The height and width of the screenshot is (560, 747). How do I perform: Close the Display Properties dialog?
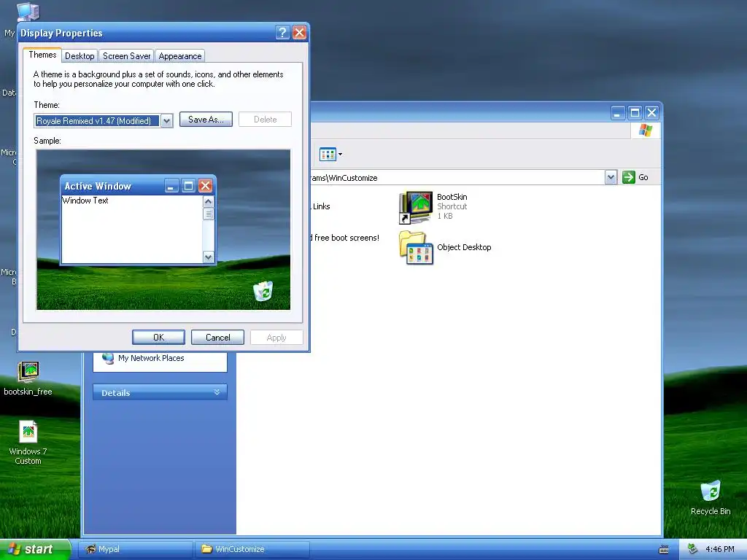click(x=299, y=32)
